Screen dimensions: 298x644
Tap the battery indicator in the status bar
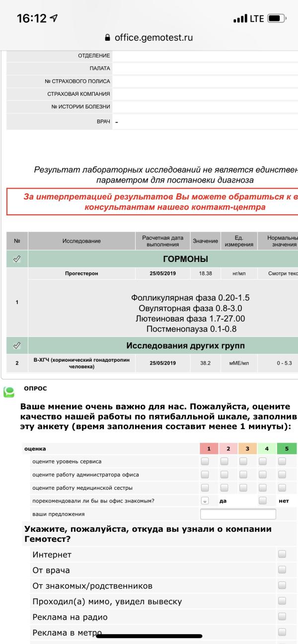(277, 19)
